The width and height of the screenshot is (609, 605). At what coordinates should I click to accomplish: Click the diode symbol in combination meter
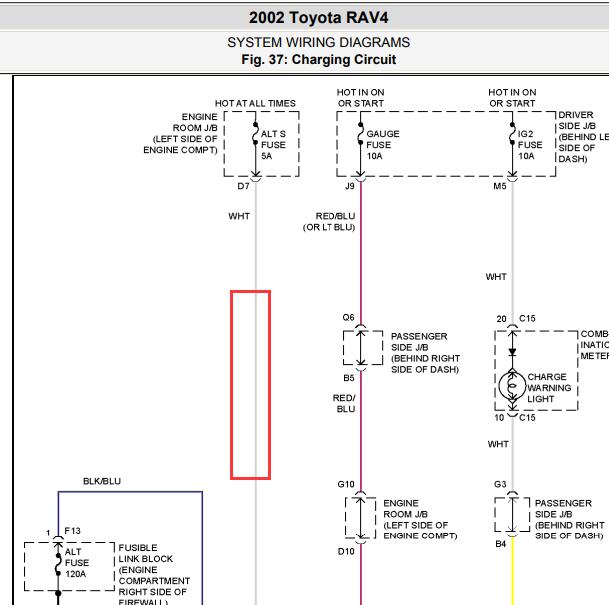coord(512,352)
